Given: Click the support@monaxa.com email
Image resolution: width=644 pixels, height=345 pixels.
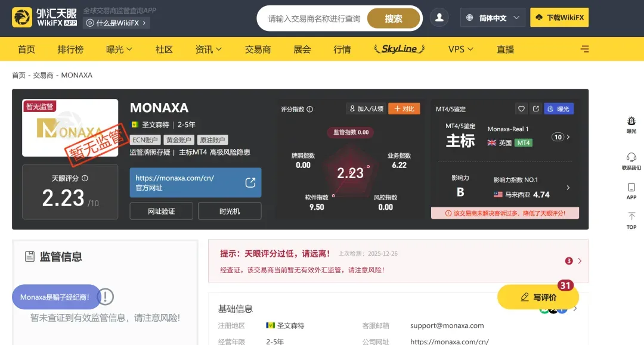Looking at the screenshot, I should pyautogui.click(x=447, y=325).
